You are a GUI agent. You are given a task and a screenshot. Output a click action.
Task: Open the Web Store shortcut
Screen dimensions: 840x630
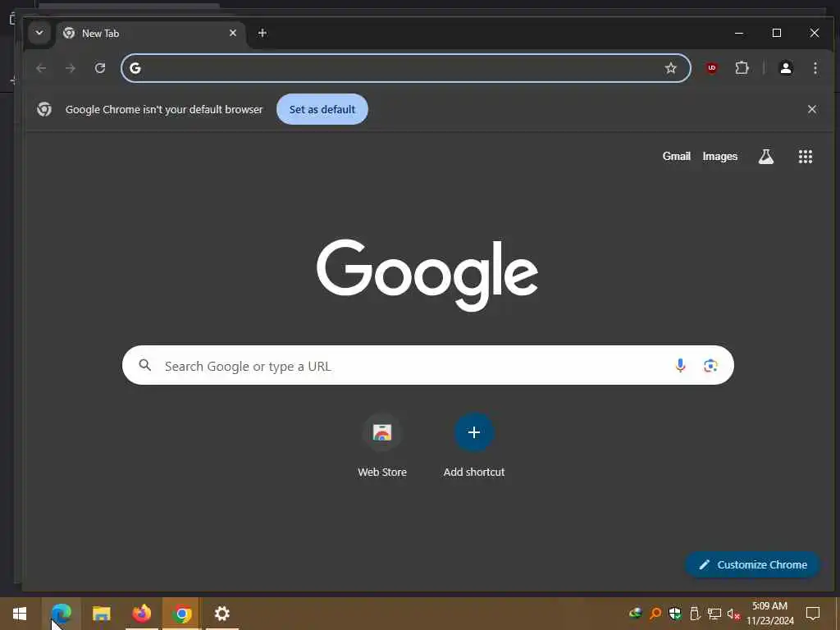pyautogui.click(x=382, y=445)
